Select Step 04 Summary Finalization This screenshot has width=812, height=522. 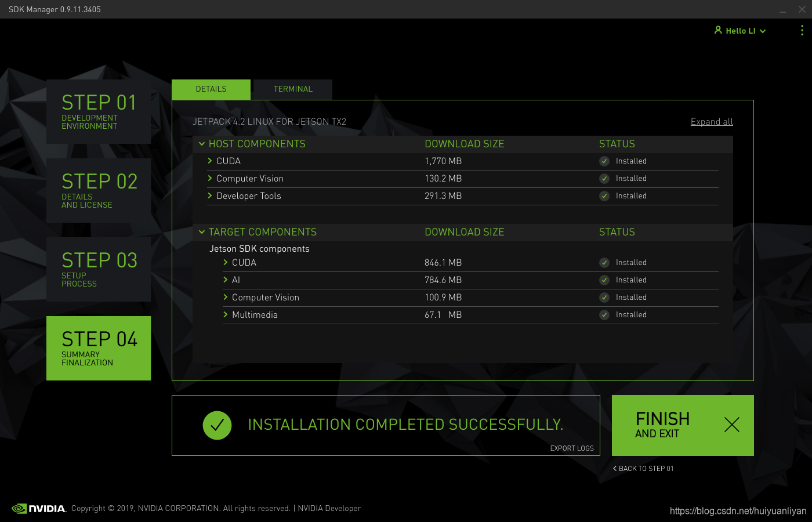[99, 348]
